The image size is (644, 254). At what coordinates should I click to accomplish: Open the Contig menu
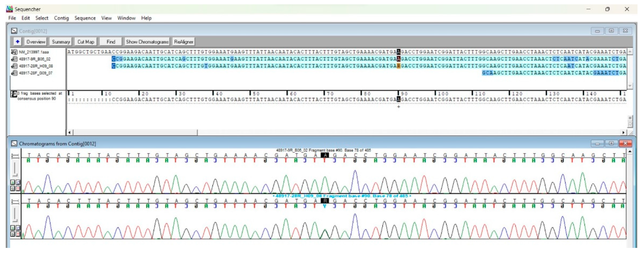(x=62, y=18)
